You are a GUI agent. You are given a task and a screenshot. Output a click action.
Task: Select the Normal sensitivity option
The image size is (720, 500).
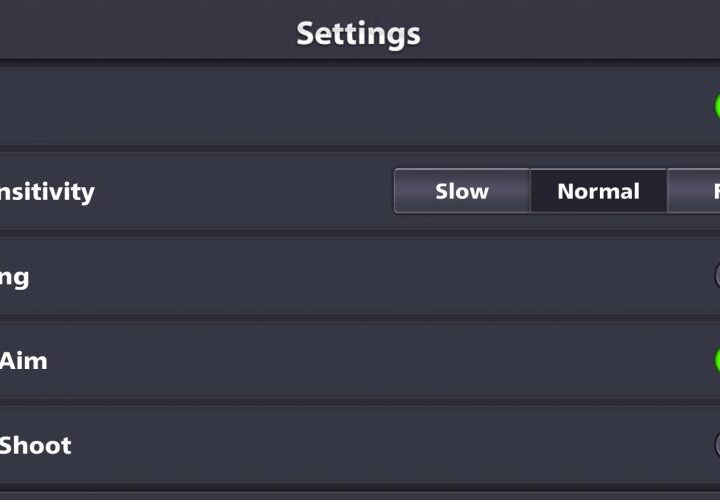(x=598, y=191)
